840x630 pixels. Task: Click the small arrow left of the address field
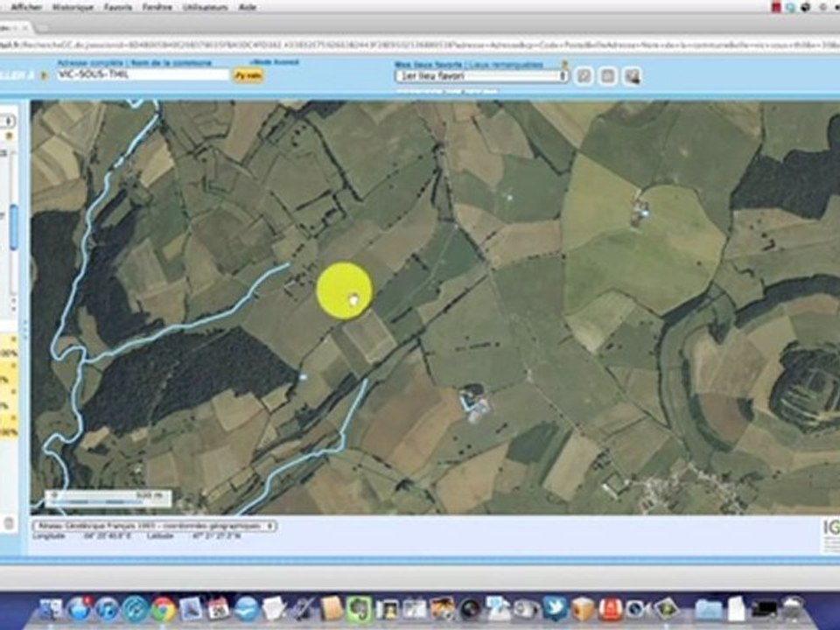pyautogui.click(x=45, y=75)
